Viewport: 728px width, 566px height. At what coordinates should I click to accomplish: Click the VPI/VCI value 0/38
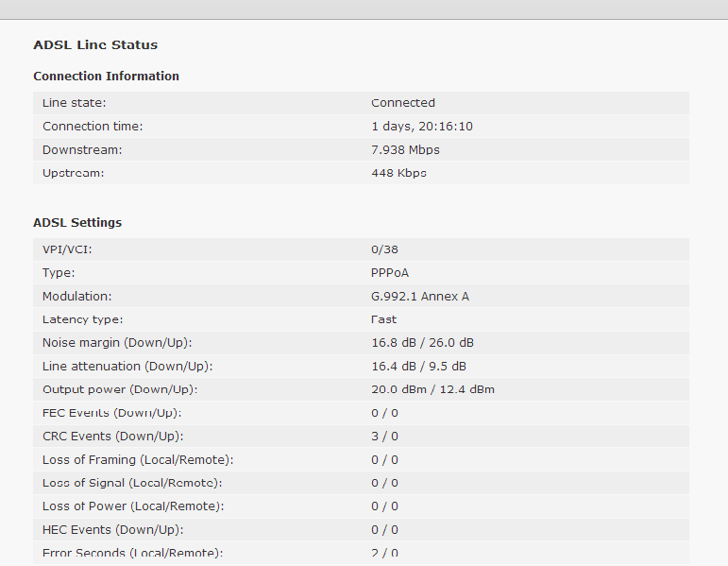[384, 249]
